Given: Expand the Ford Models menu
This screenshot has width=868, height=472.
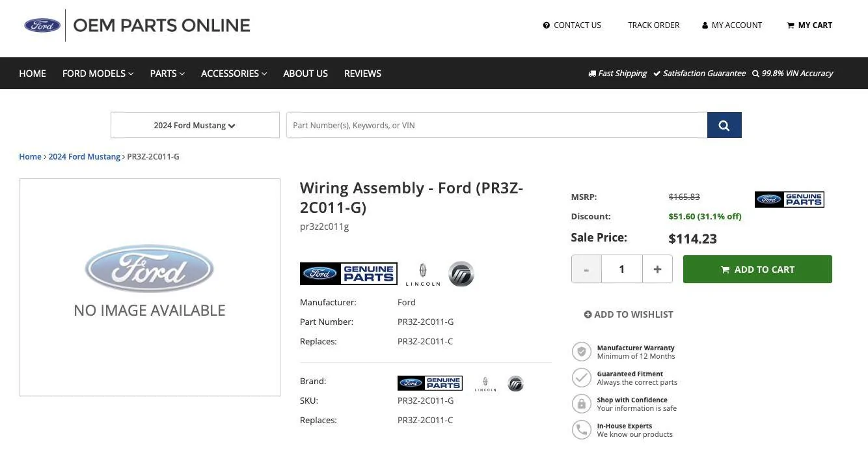Looking at the screenshot, I should pyautogui.click(x=98, y=74).
